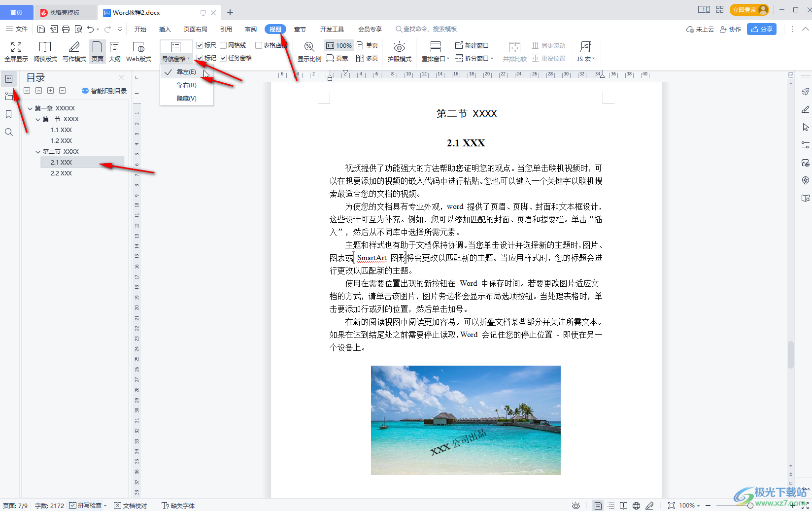The width and height of the screenshot is (812, 511).
Task: Open the 引用 ribbon tab
Action: tap(226, 29)
